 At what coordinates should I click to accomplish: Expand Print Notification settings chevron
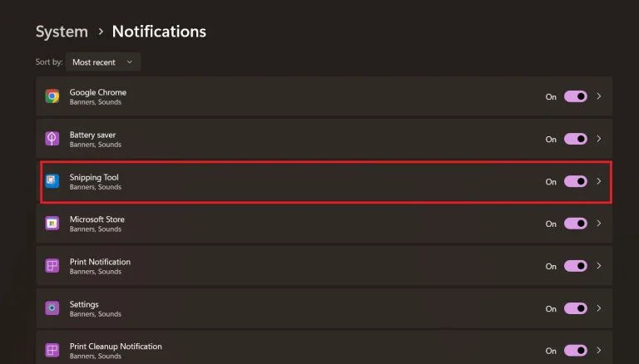tap(599, 266)
